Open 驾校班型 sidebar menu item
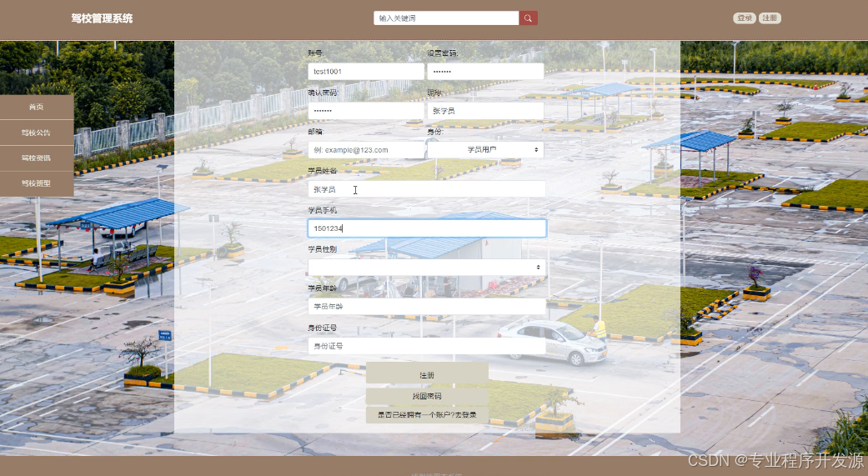868x476 pixels. coord(37,183)
